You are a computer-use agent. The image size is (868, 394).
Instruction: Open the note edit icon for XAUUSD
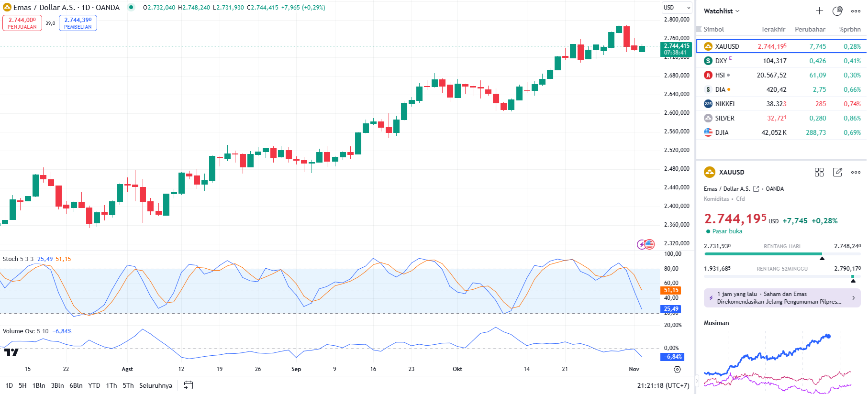click(837, 172)
